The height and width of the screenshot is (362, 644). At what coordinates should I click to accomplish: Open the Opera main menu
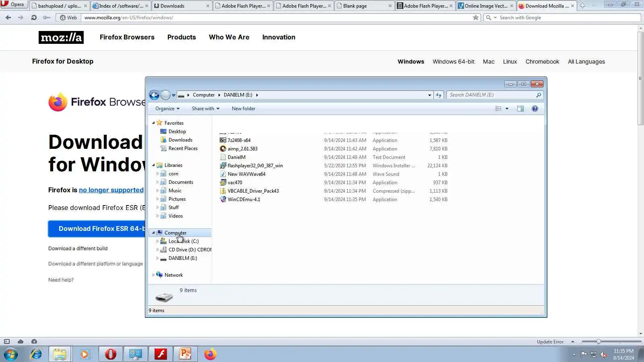pos(13,4)
